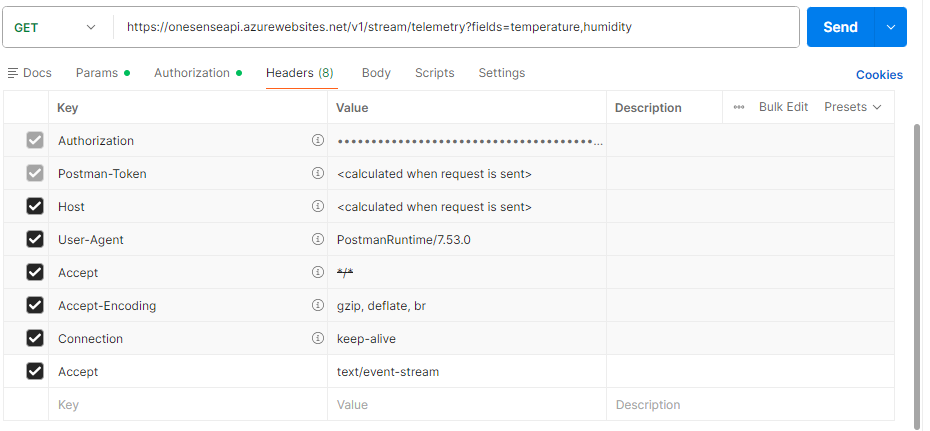Switch to the Body tab

(376, 73)
